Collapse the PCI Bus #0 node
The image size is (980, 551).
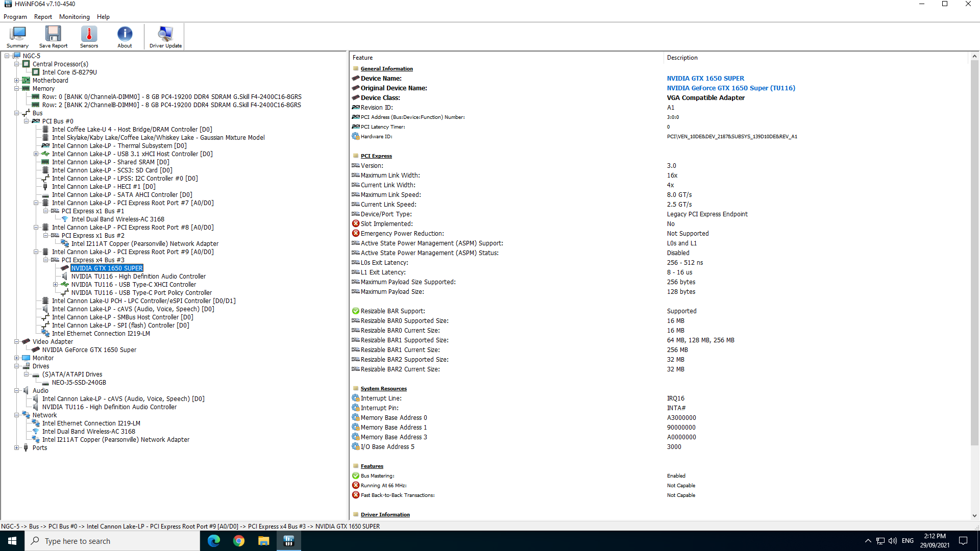tap(27, 121)
